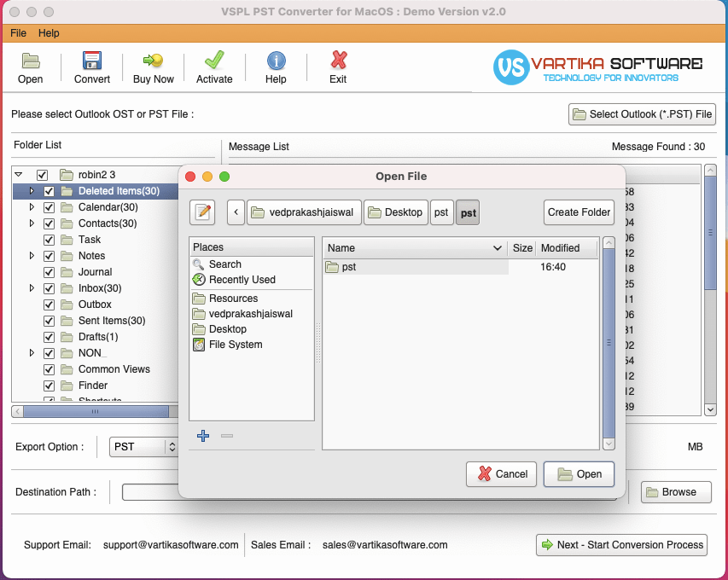Screen dimensions: 728x580
Task: Click the pencil edit path icon in Open File dialog
Action: click(x=202, y=212)
